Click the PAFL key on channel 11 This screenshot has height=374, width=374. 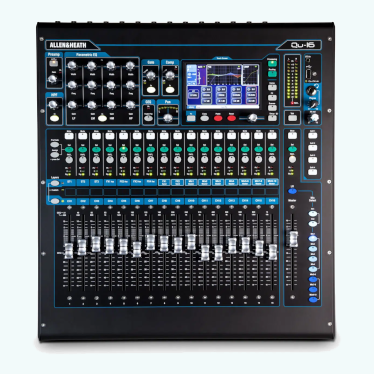tap(205, 160)
